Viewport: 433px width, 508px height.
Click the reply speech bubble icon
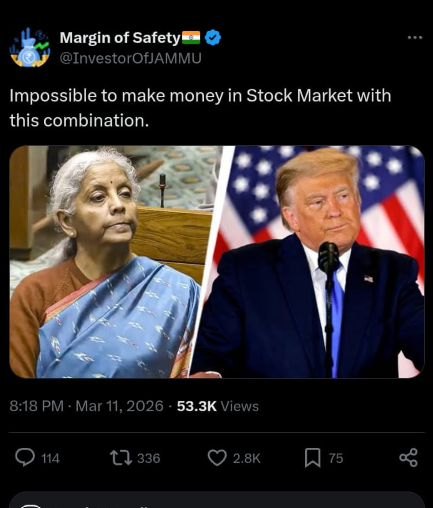25,457
